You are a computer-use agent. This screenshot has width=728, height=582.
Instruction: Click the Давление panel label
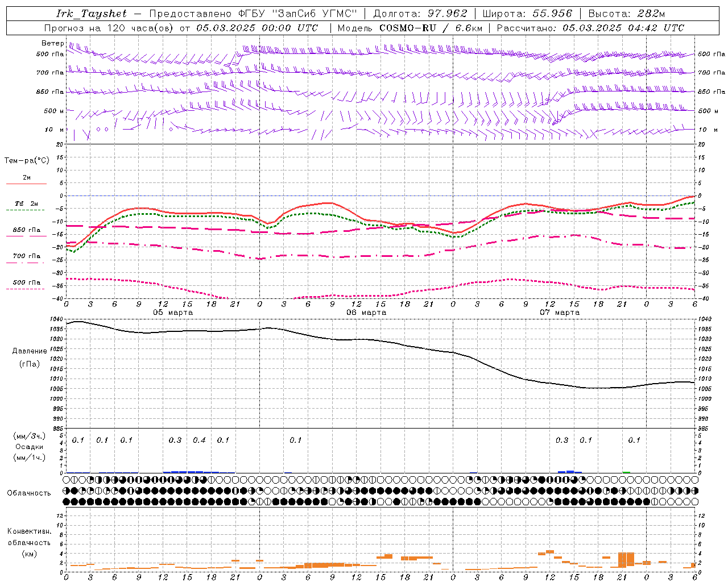tap(30, 351)
